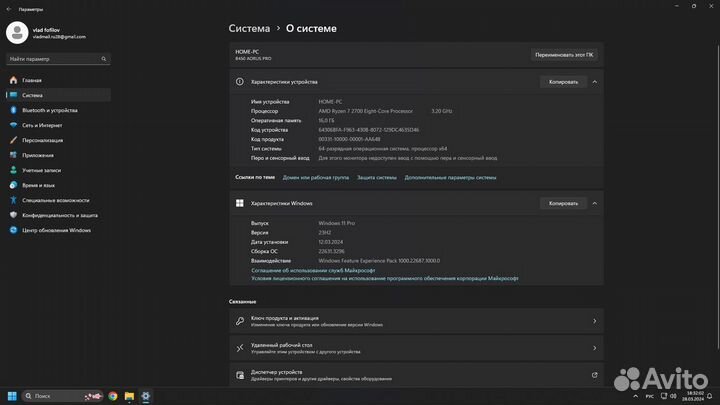Click the Windows logo beside Характеристики Windows

(x=240, y=203)
